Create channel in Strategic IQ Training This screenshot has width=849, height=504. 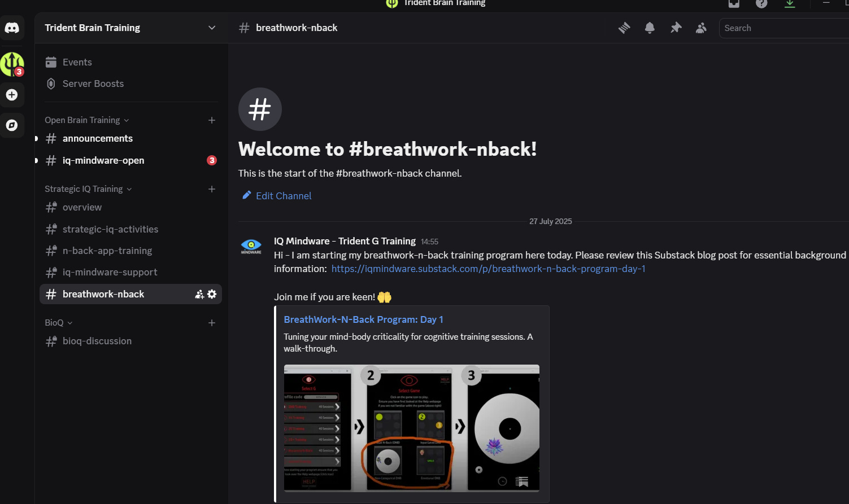[212, 189]
